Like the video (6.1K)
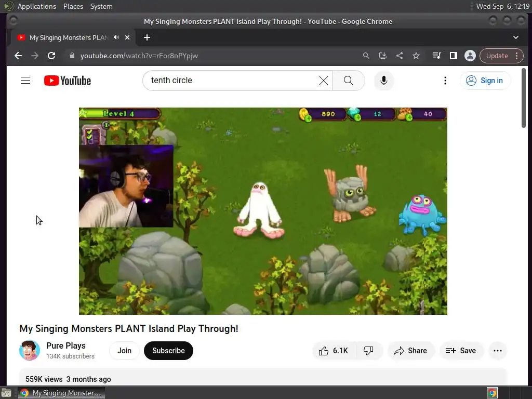This screenshot has width=532, height=399. tap(334, 351)
